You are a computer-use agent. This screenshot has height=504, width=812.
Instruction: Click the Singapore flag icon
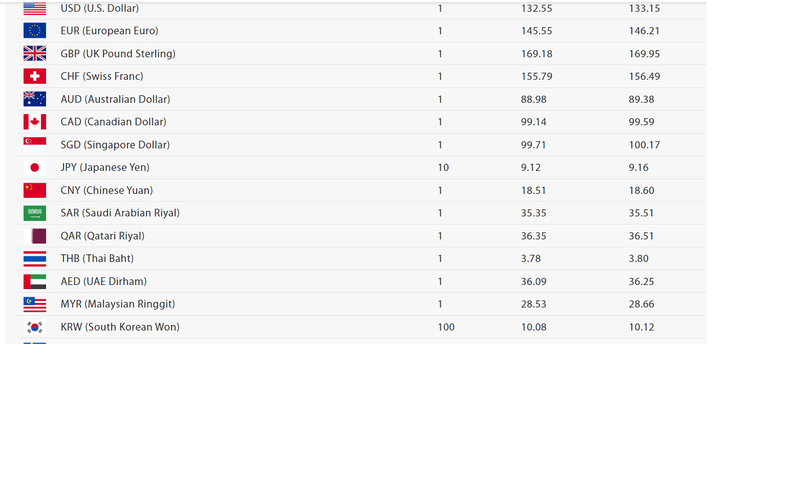click(x=35, y=144)
